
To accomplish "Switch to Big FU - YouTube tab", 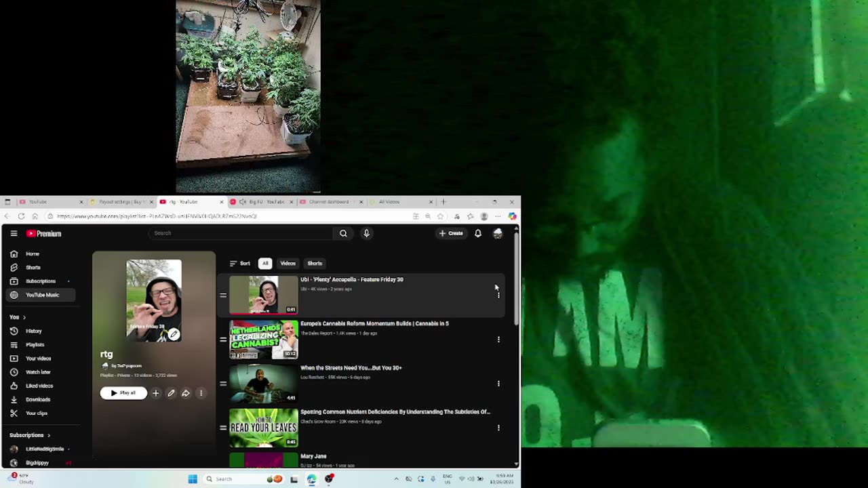I will pyautogui.click(x=261, y=201).
